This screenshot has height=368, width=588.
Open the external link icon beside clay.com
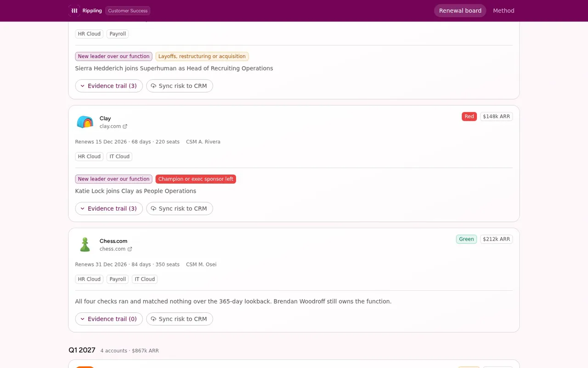125,126
